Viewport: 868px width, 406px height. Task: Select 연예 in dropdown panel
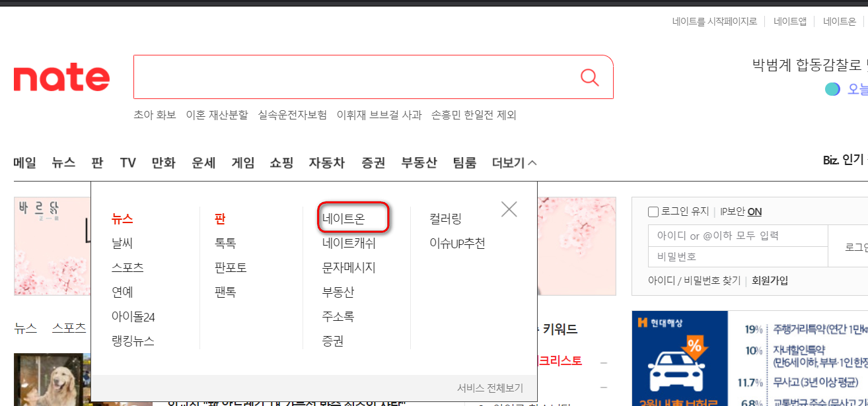pyautogui.click(x=122, y=292)
